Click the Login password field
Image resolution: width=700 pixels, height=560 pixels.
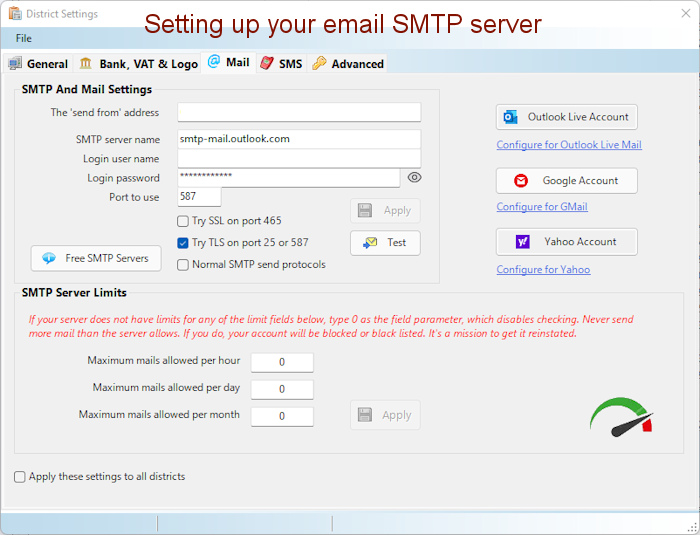pos(288,178)
